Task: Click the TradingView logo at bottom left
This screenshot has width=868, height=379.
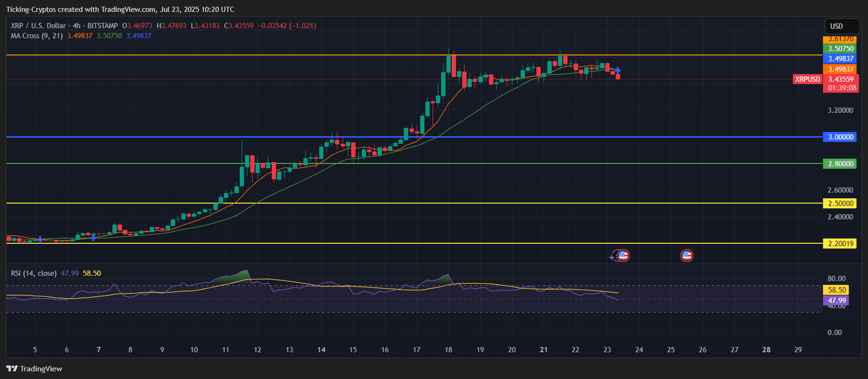Action: (34, 368)
